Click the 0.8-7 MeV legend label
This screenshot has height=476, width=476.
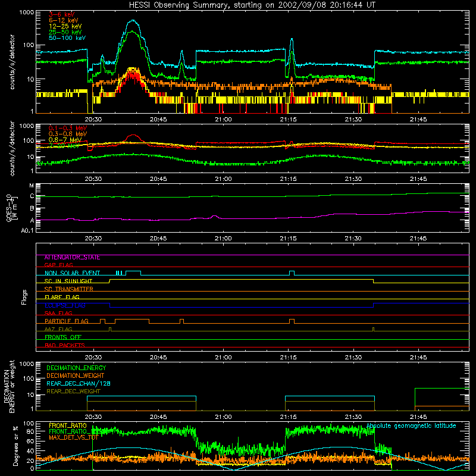[x=65, y=140]
